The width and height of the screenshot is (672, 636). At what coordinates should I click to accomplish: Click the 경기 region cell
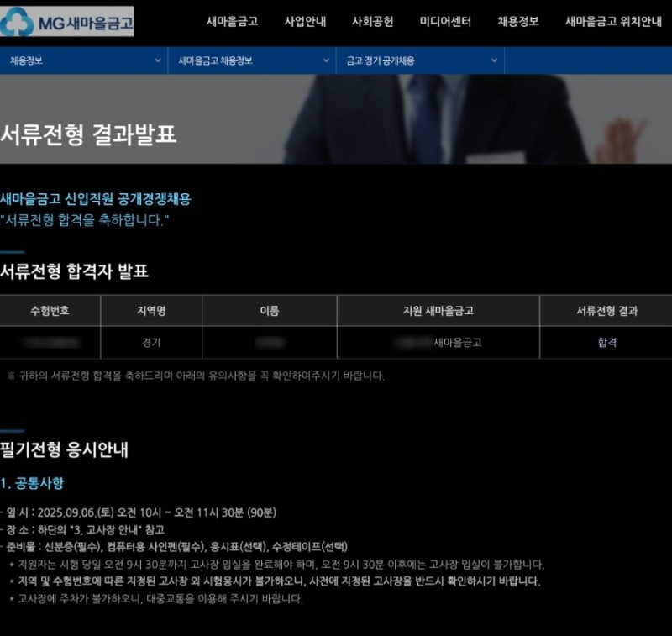tap(151, 343)
